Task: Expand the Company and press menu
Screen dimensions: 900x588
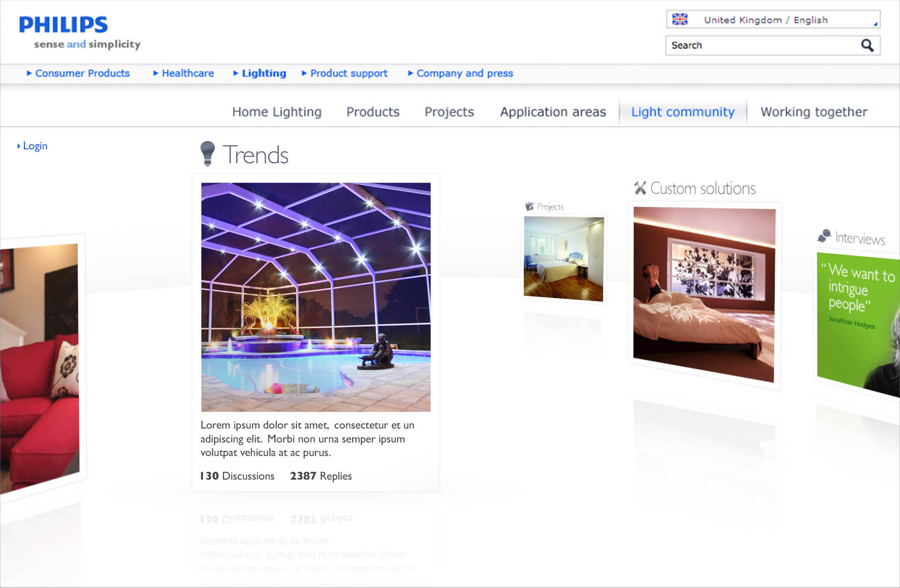Action: coord(464,73)
